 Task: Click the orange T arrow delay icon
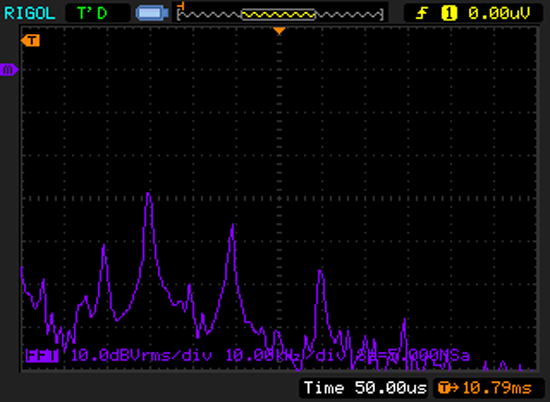pos(448,388)
